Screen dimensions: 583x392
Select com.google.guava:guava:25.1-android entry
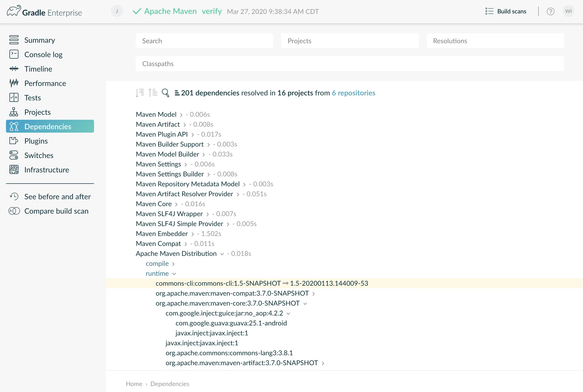tap(231, 323)
